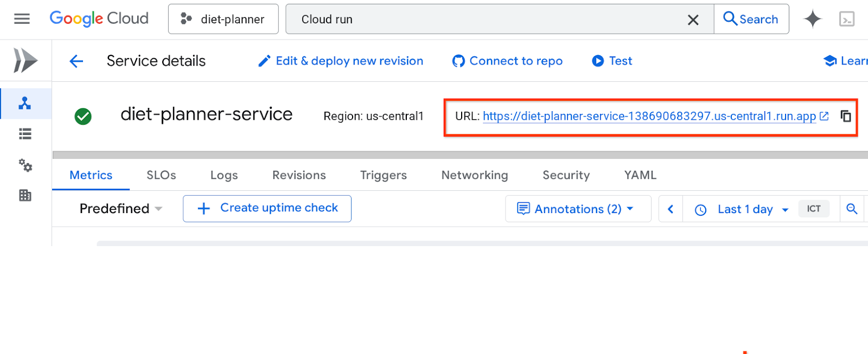
Task: Open the Jobs list icon in the sidebar
Action: click(25, 134)
